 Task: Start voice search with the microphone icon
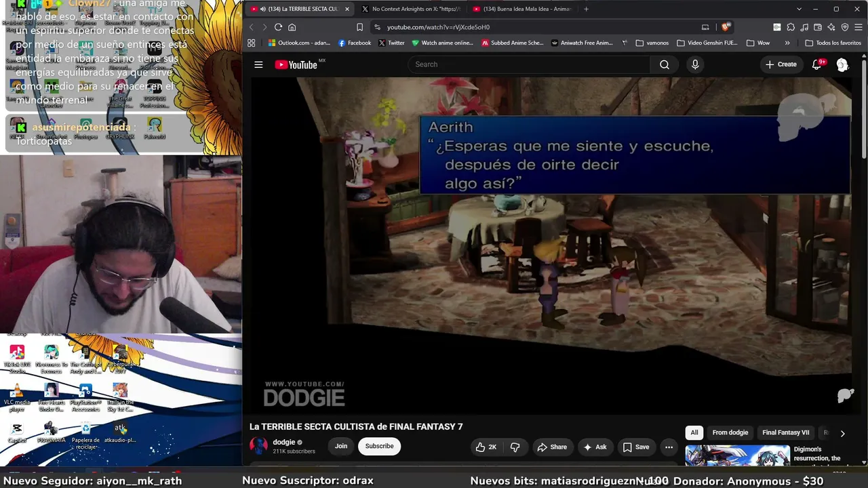point(695,64)
